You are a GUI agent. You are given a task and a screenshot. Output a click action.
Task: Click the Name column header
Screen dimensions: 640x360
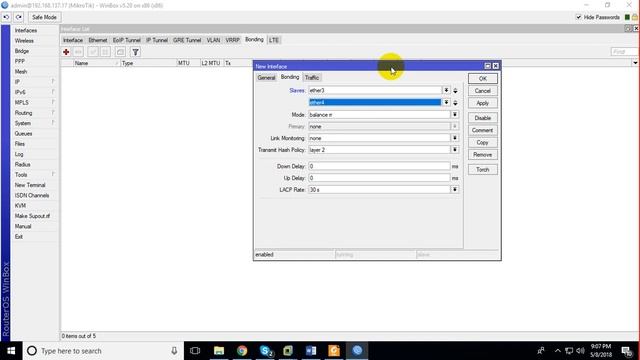pos(96,63)
